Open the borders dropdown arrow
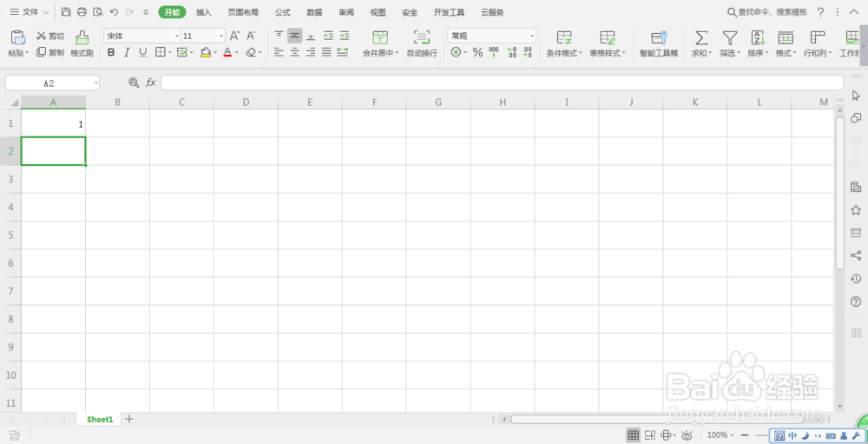 (169, 53)
